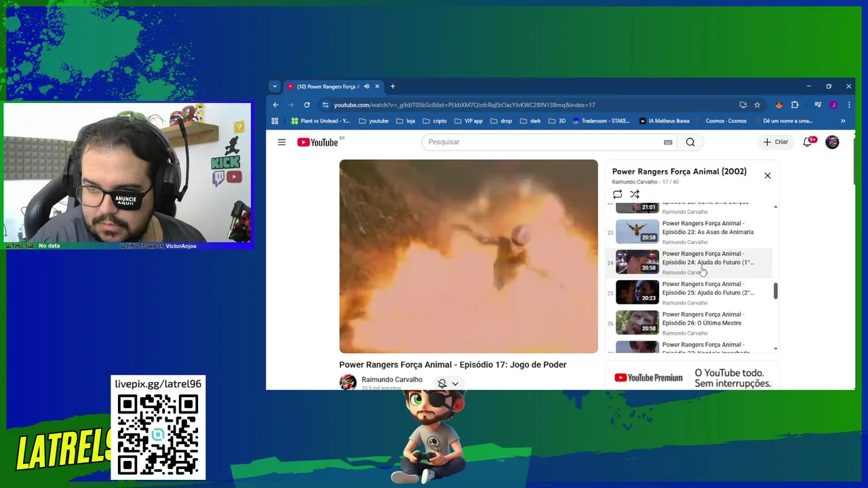Open the Chrome apps grid shortcut
The height and width of the screenshot is (488, 868).
coord(275,121)
